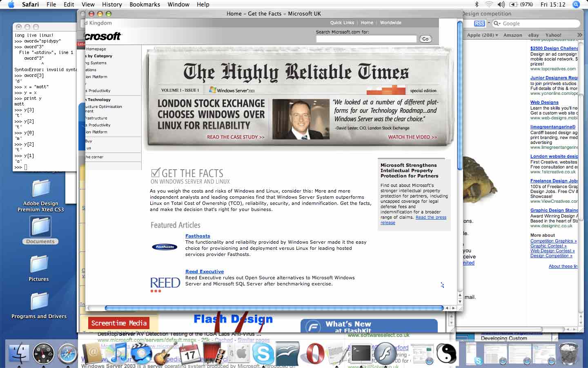Open the Dashboard gauge icon in dock
The width and height of the screenshot is (588, 368).
pyautogui.click(x=43, y=354)
